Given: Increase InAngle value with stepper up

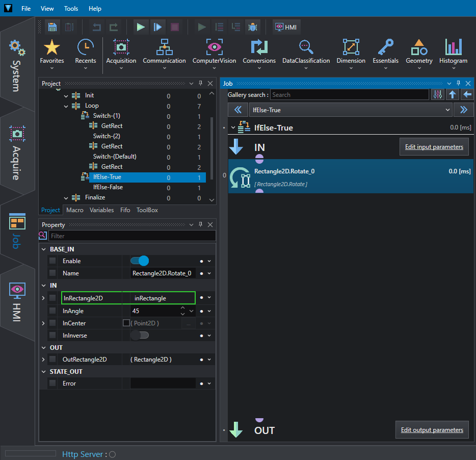Looking at the screenshot, I should click(182, 308).
